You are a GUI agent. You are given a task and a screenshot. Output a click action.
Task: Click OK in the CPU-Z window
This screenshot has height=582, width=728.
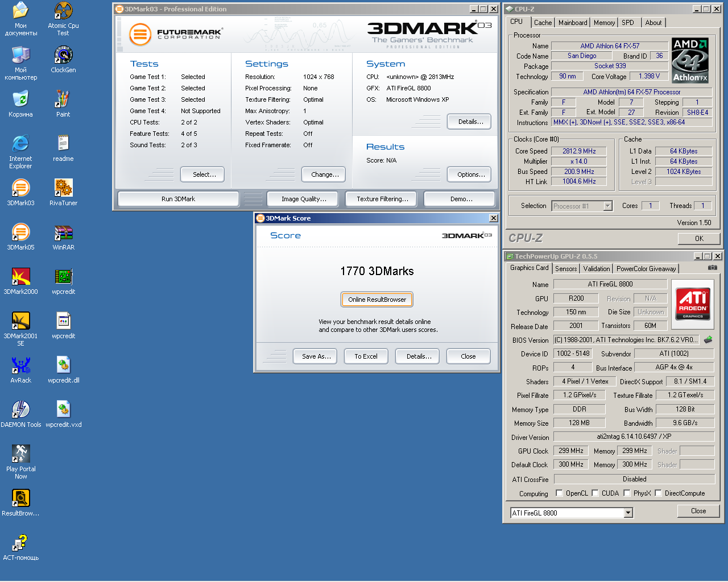point(699,239)
